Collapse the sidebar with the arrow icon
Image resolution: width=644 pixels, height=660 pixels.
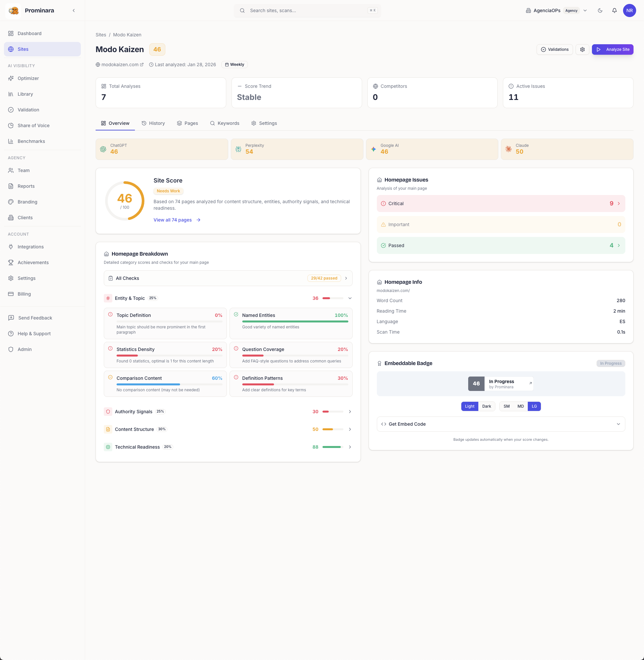click(74, 10)
